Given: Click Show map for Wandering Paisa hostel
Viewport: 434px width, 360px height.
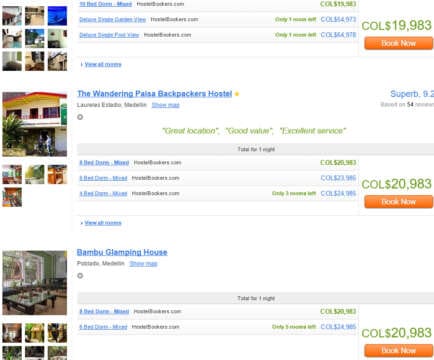Looking at the screenshot, I should coord(165,105).
